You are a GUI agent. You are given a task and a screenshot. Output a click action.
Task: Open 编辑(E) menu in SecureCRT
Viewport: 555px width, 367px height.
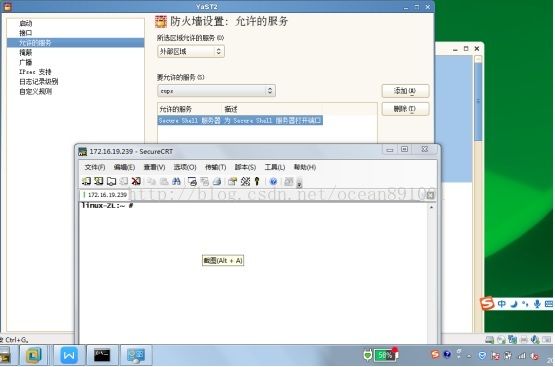click(x=124, y=167)
